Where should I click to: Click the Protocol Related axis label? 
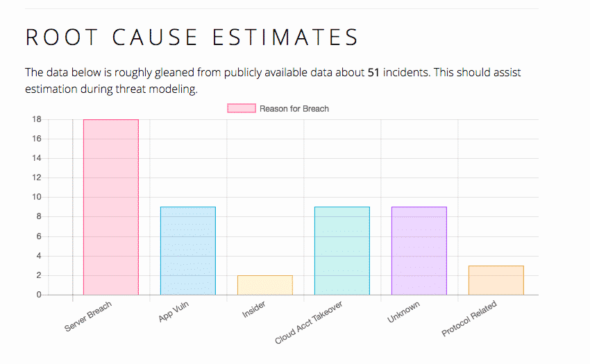point(471,318)
